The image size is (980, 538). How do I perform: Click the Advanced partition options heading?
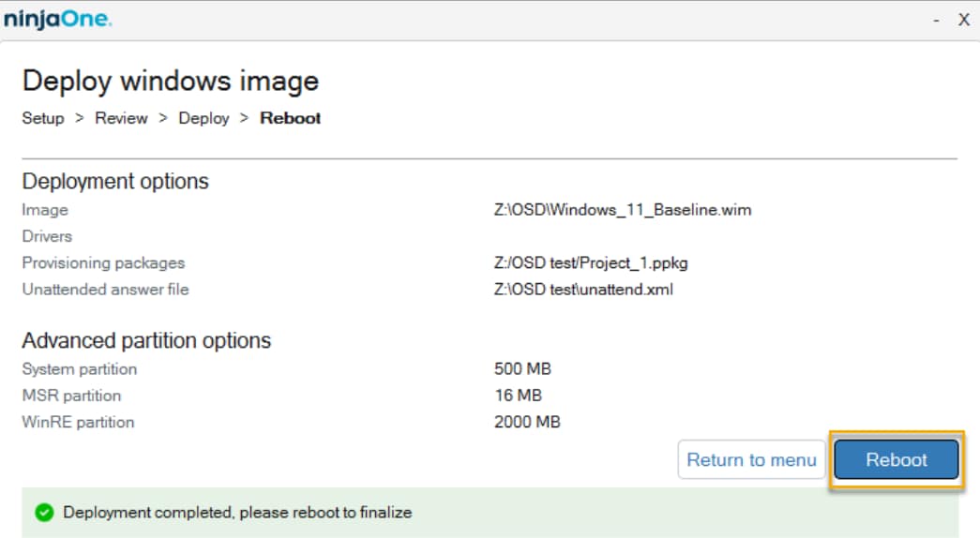(146, 340)
